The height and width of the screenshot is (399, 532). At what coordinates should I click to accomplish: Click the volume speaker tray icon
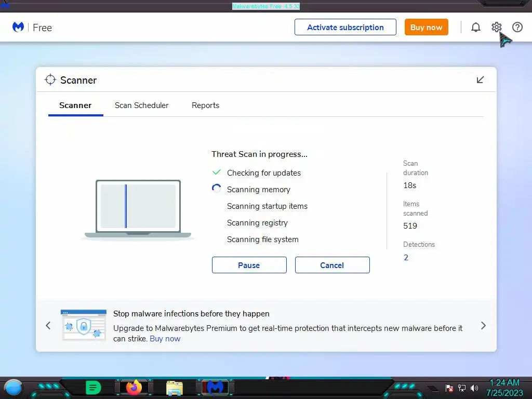tap(474, 388)
